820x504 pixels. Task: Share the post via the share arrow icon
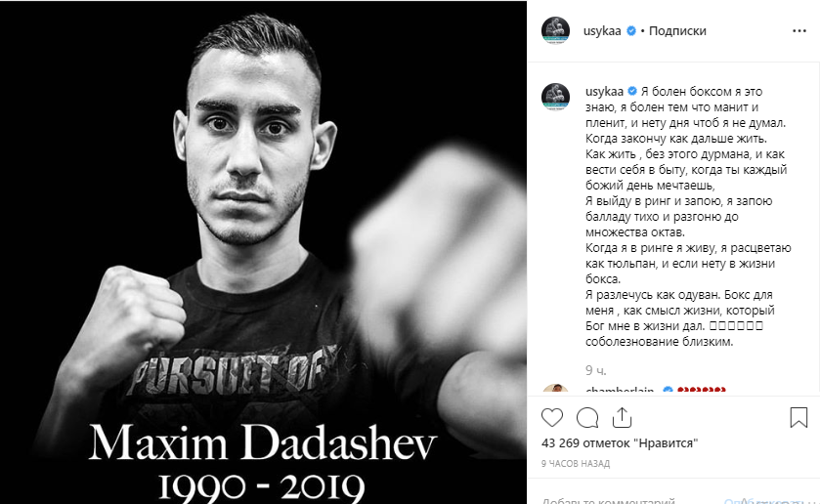click(622, 418)
